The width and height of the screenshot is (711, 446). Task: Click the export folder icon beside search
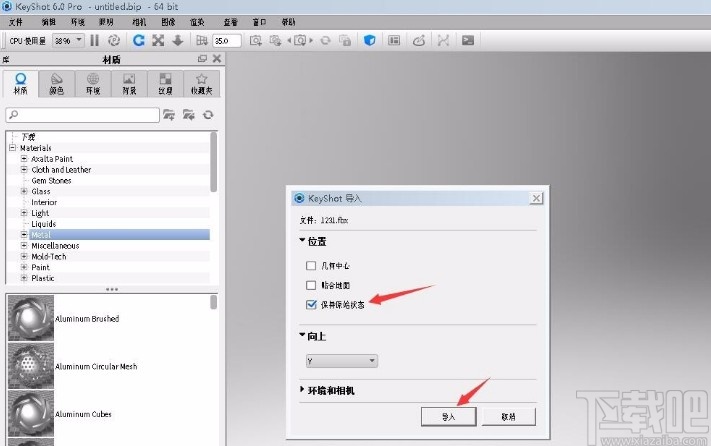189,115
